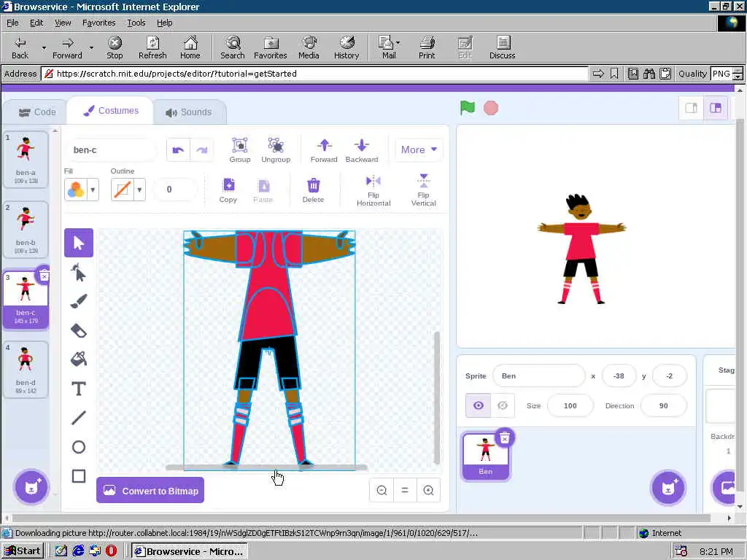Click the Undo arrow
The height and width of the screenshot is (560, 747).
click(178, 150)
